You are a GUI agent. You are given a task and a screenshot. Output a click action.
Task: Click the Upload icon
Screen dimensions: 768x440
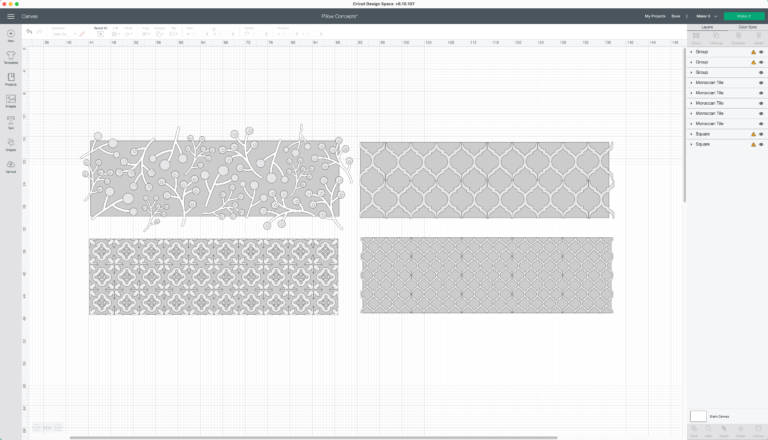11,166
